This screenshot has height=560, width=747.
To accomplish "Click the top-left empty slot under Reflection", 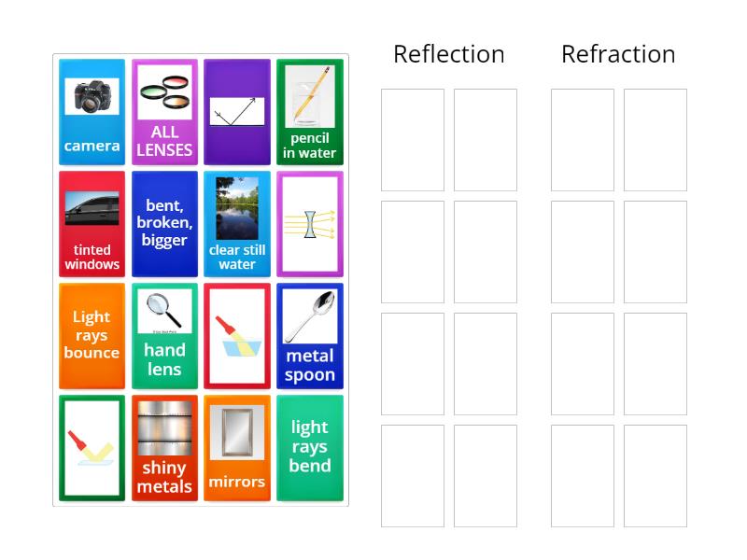I will 413,140.
